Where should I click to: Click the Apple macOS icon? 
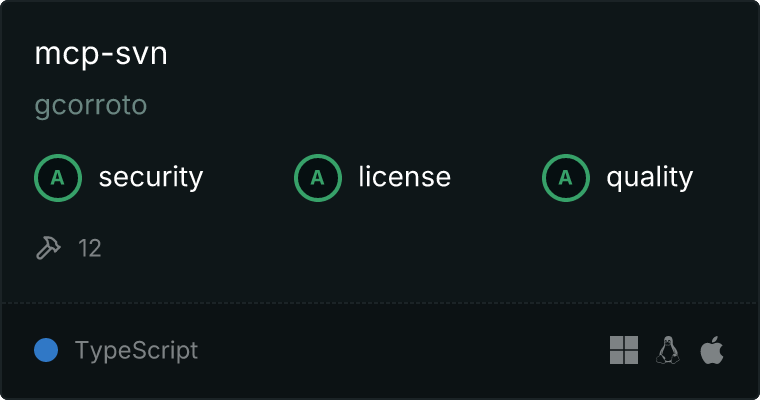tap(712, 350)
